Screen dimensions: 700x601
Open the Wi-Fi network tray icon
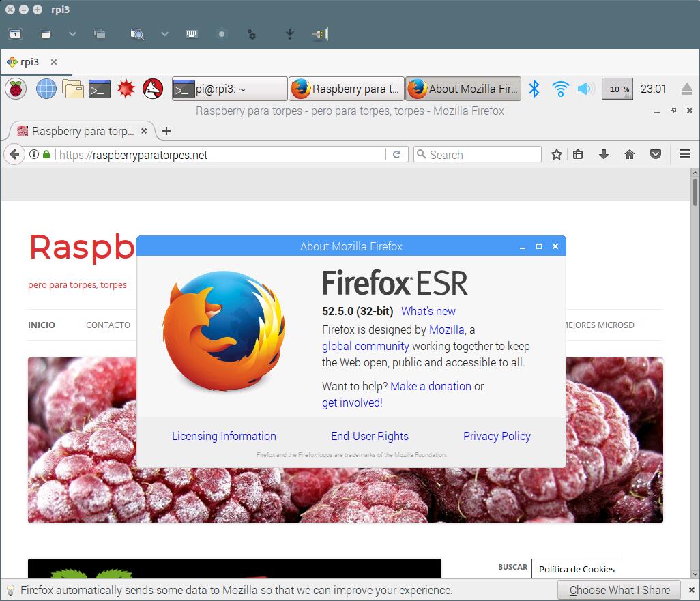(x=560, y=89)
